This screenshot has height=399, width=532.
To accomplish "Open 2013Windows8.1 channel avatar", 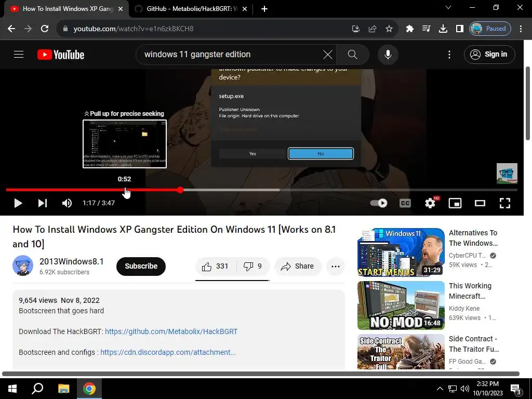I will pos(23,265).
